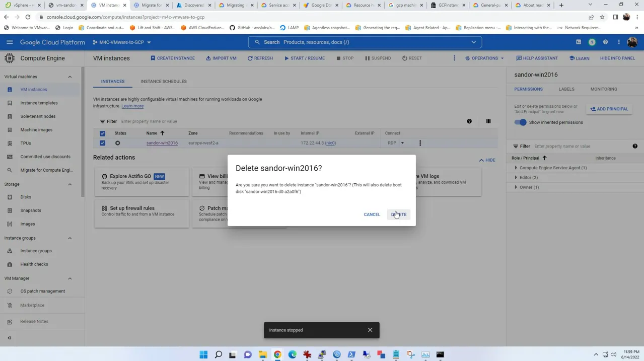
Task: Open the user account avatar
Action: [632, 42]
